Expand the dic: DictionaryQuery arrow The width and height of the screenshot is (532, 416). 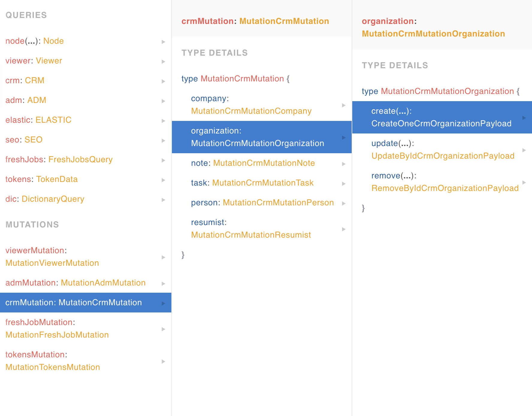(x=163, y=200)
